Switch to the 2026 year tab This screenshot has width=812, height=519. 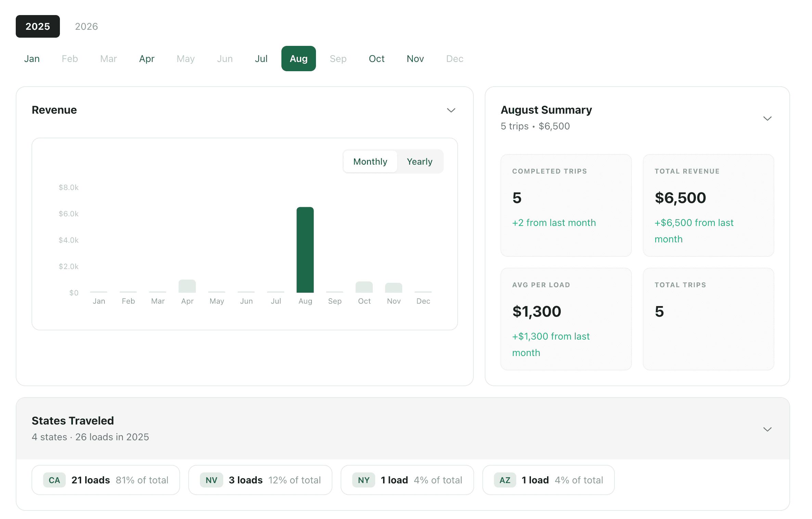pos(86,26)
